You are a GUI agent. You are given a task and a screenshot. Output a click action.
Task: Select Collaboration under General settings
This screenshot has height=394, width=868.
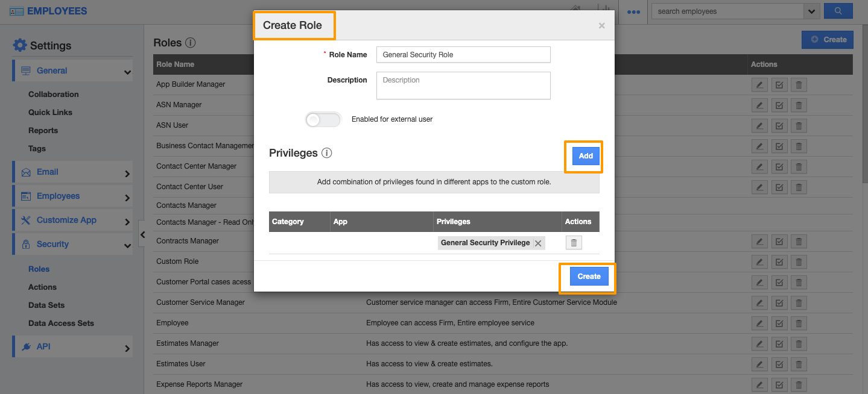(53, 94)
